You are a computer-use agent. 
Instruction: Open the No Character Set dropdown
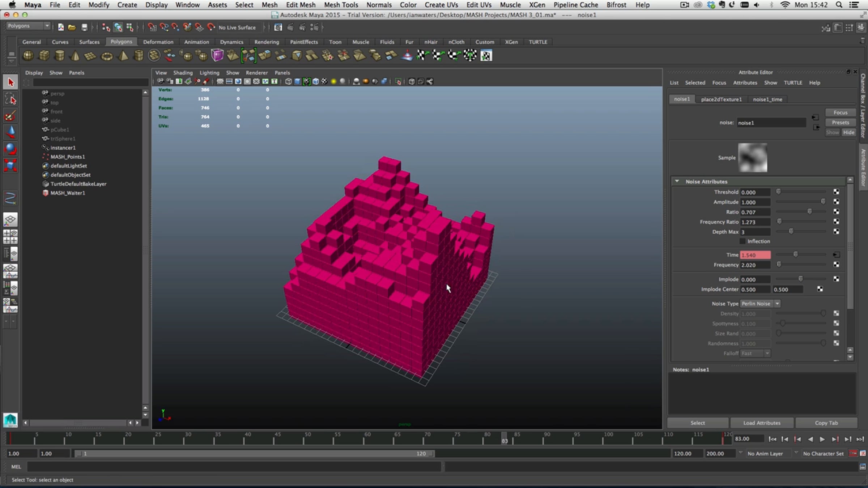point(822,454)
